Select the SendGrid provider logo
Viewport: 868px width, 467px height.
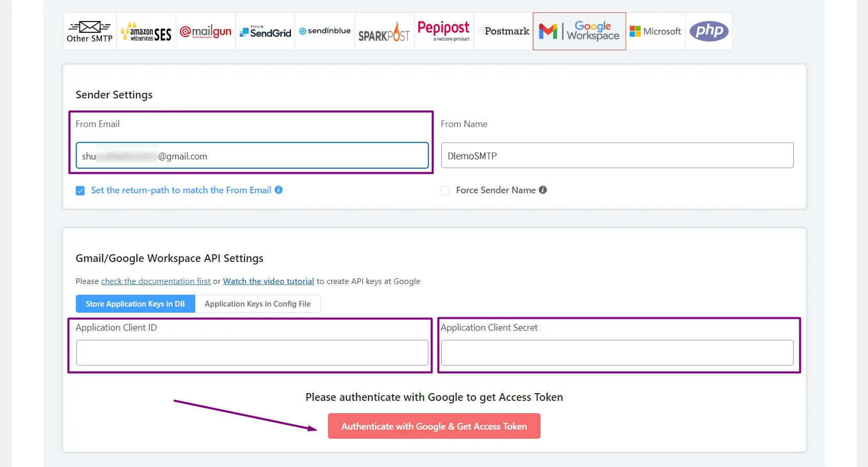pos(265,31)
